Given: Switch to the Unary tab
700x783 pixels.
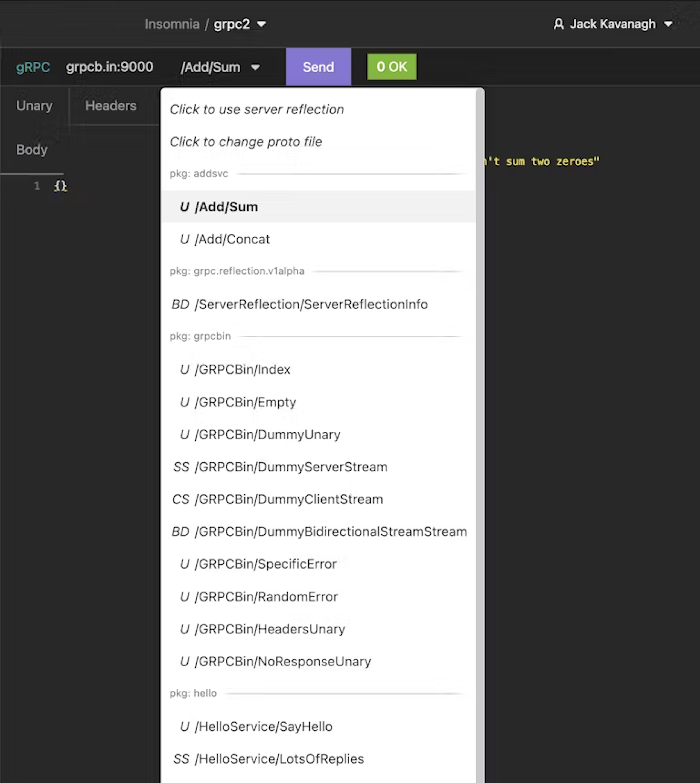Looking at the screenshot, I should coord(34,105).
